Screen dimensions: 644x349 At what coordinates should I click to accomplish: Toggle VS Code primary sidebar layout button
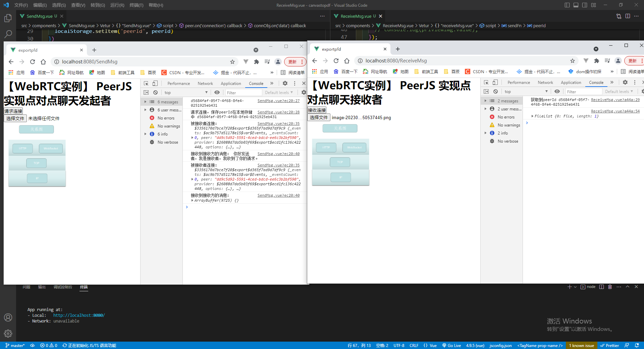coord(567,5)
